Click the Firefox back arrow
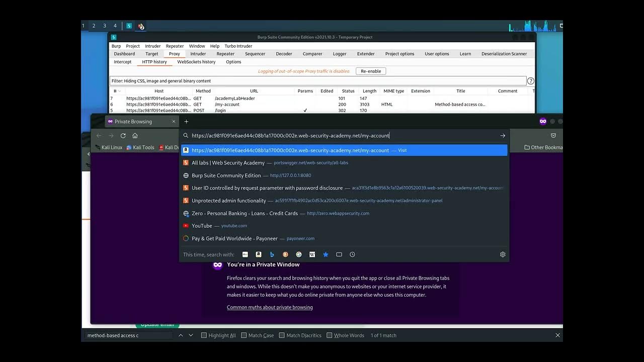The height and width of the screenshot is (362, 644). [99, 136]
